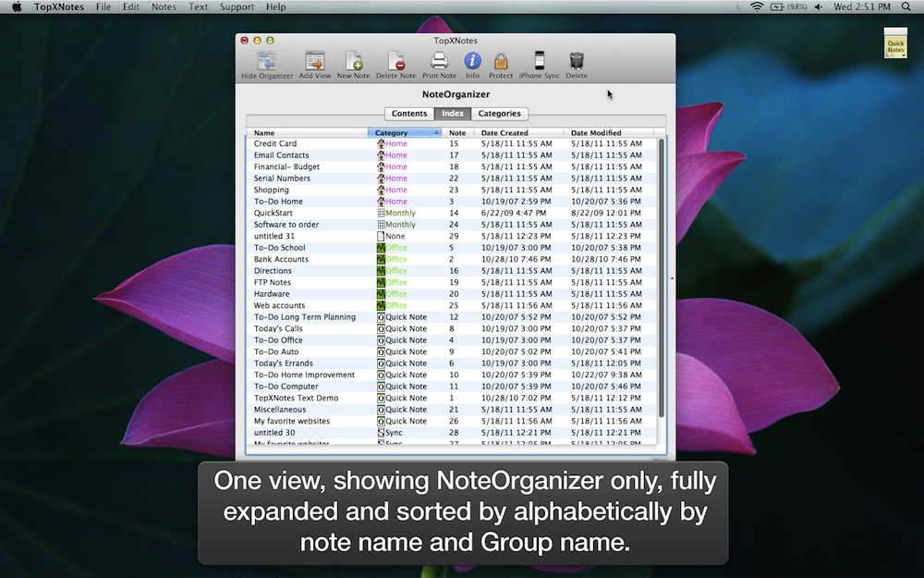This screenshot has height=578, width=924.
Task: Open the TopXNotes application menu
Action: tap(59, 7)
